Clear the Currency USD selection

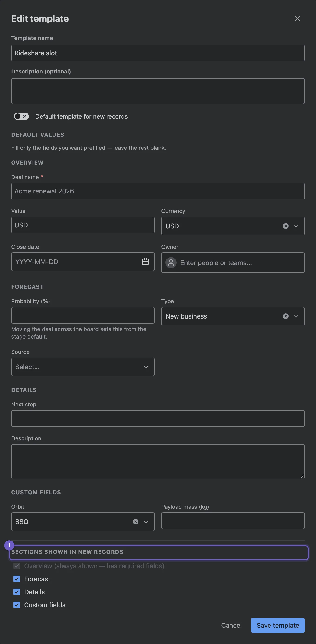(x=286, y=226)
